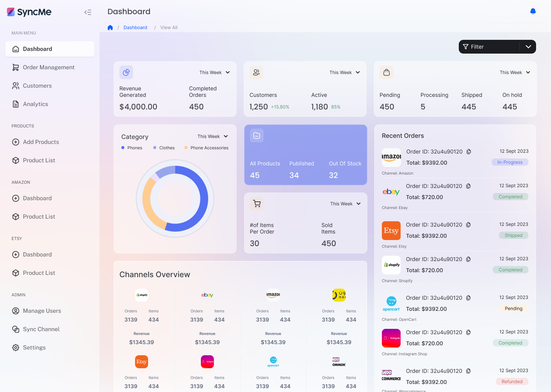Click the Amazon channel logo in Channels Overview
Screen dimensions: 551x392
click(x=273, y=295)
